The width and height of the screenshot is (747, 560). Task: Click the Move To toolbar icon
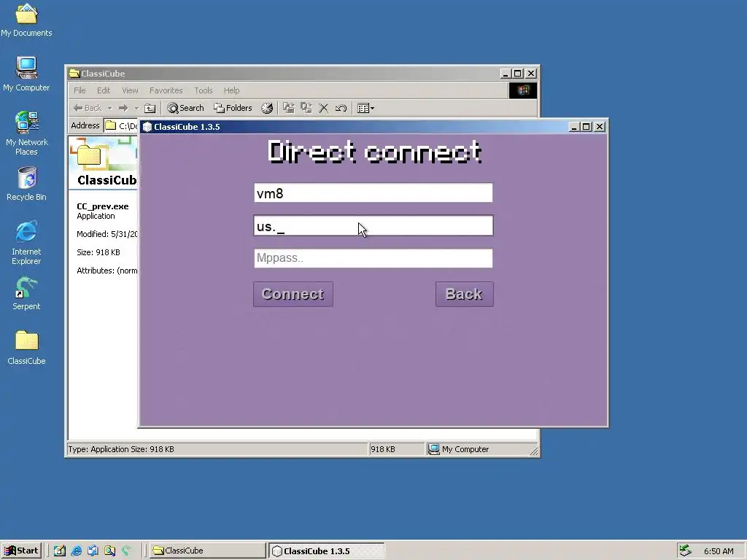click(x=289, y=108)
